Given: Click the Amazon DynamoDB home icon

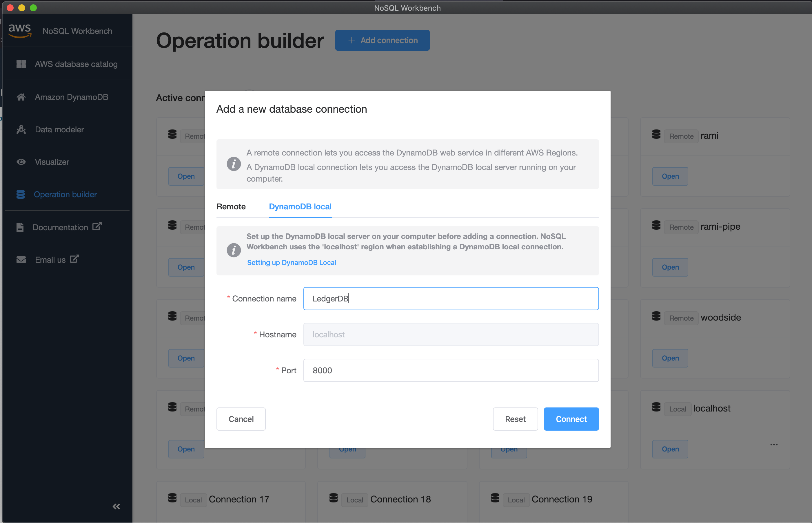Looking at the screenshot, I should click(21, 97).
